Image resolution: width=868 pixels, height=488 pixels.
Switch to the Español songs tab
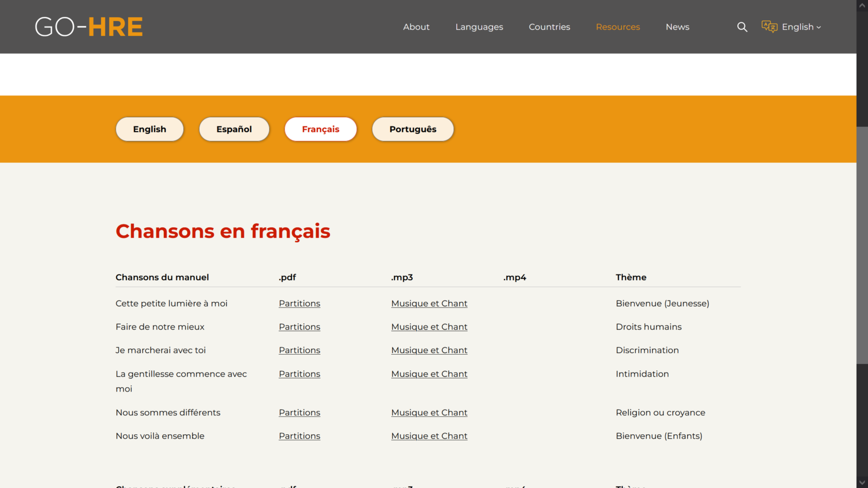click(234, 129)
